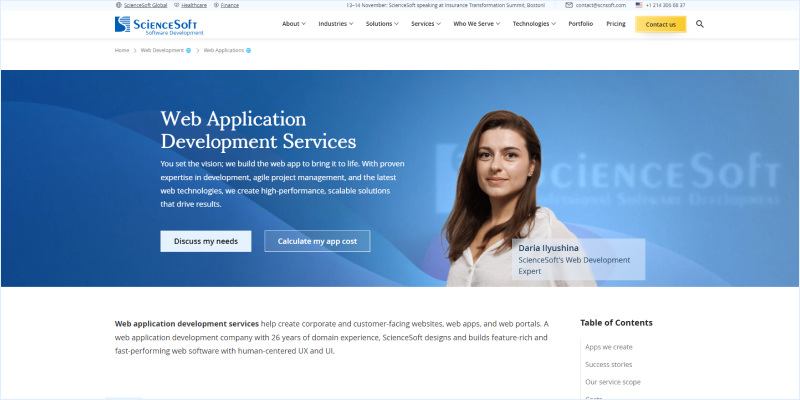Click Calculate my app cost button
Screen dimensions: 800x400
[x=317, y=241]
